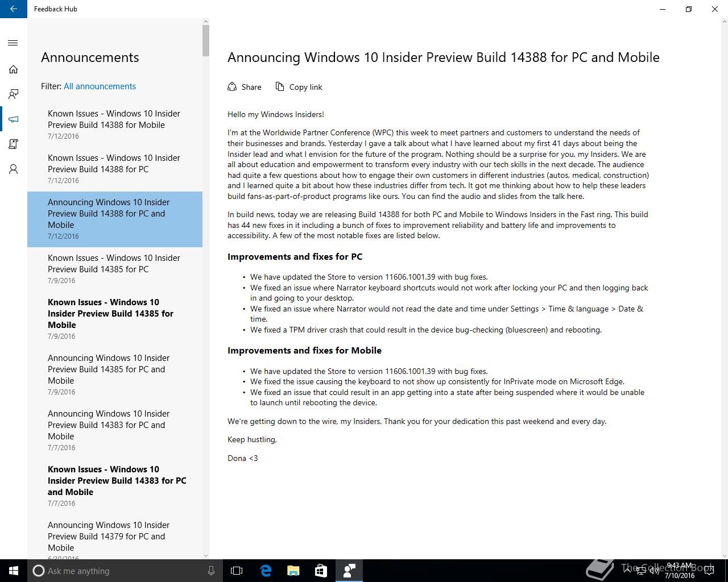The image size is (728, 582).
Task: Click the Cortana search box
Action: tap(125, 571)
